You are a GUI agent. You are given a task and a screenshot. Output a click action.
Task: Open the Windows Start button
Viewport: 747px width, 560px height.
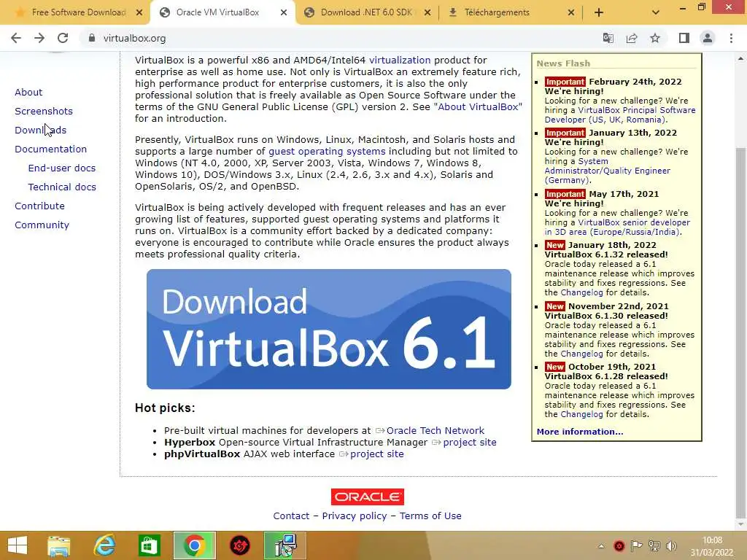click(x=18, y=545)
